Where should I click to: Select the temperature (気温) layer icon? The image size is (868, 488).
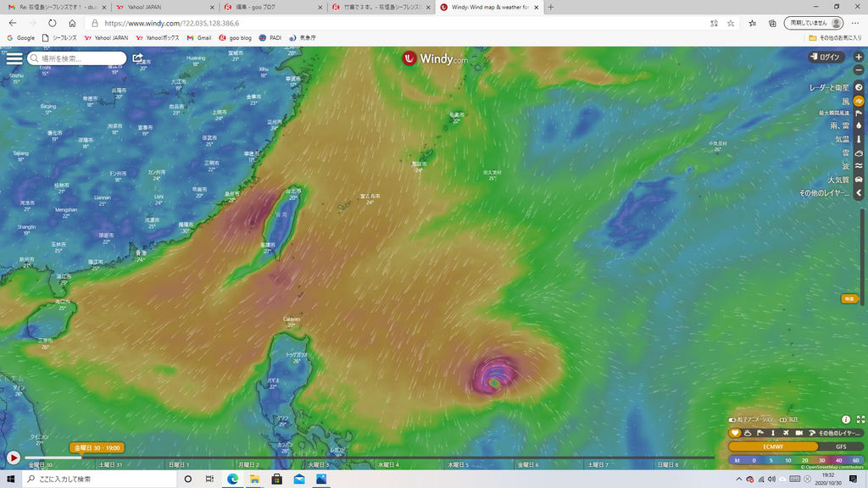(859, 139)
